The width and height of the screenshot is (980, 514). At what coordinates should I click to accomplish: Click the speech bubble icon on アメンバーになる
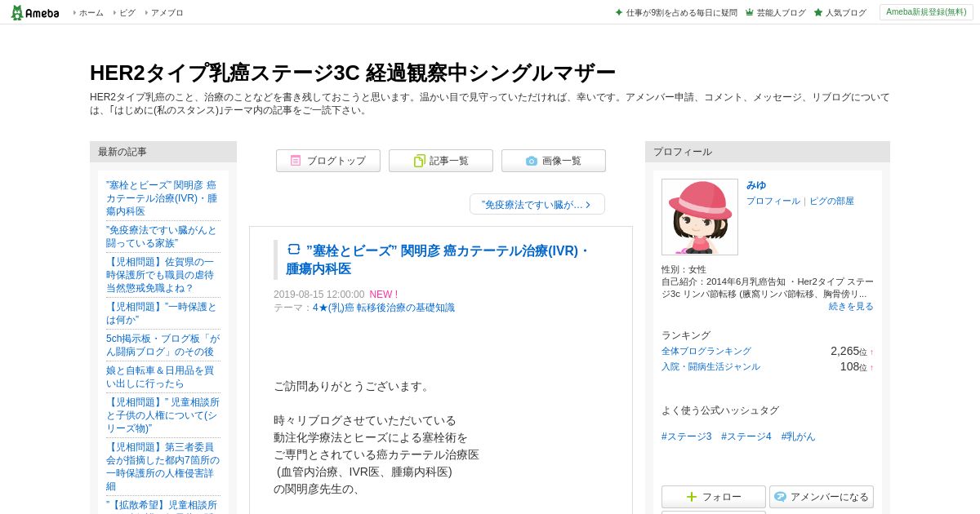[x=780, y=497]
